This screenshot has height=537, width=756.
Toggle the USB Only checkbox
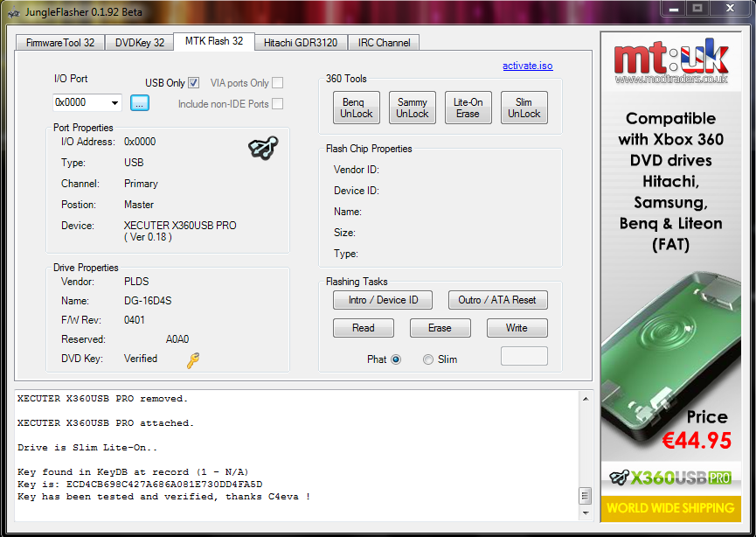[193, 83]
